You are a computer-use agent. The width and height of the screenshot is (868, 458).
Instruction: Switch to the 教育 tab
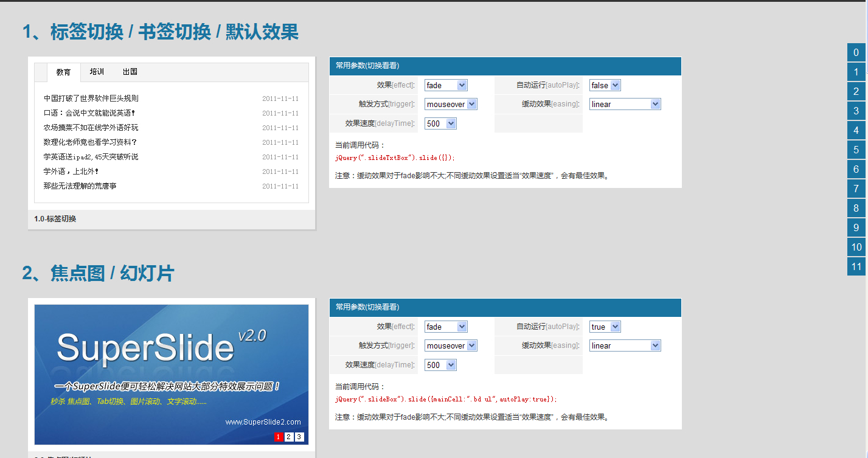(x=64, y=72)
